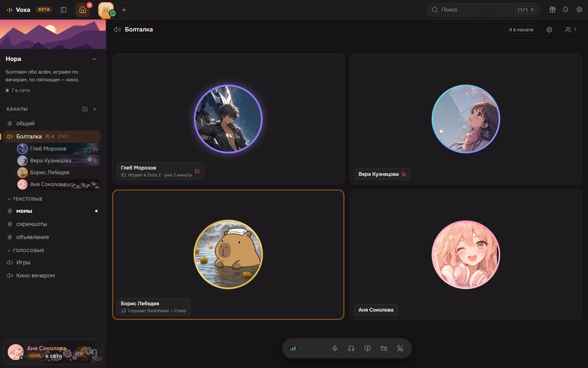Expand the Нора server dropdown chevron

(94, 59)
